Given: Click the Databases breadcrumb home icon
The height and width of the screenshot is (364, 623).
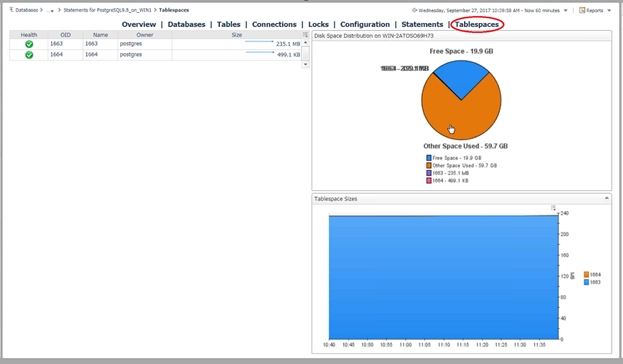Looking at the screenshot, I should pyautogui.click(x=11, y=10).
